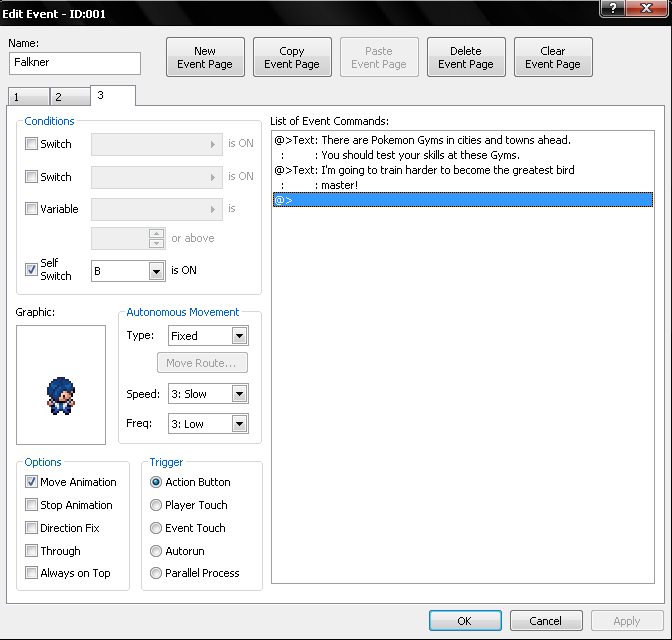Switch to event page tab 2
672x640 pixels.
click(x=70, y=97)
